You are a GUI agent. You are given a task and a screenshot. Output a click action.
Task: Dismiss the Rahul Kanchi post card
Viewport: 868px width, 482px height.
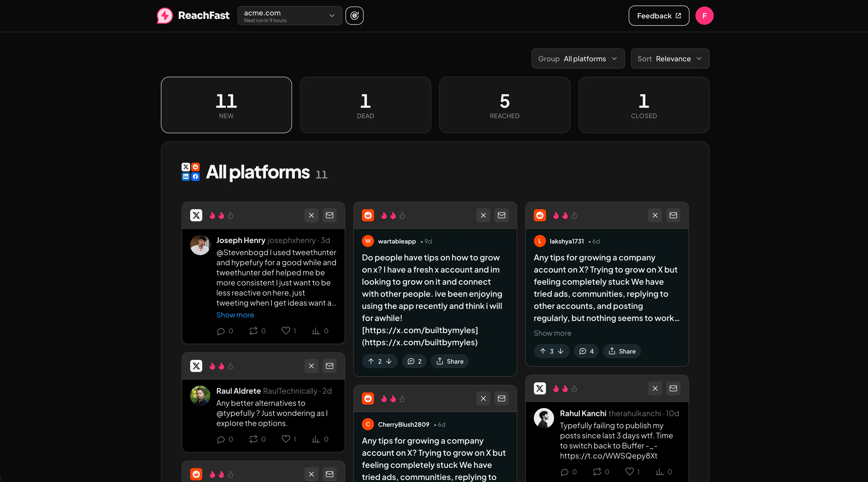[655, 389]
